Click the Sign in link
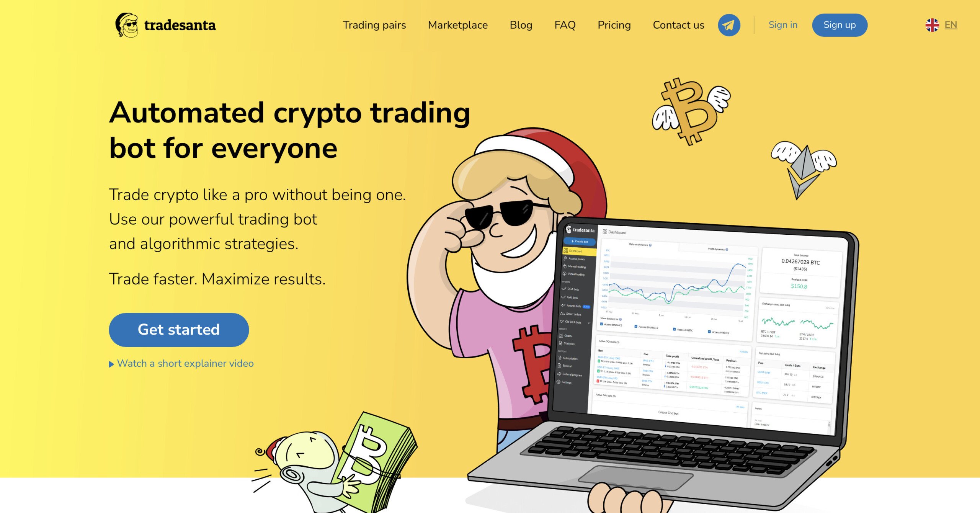The image size is (980, 513). point(782,25)
